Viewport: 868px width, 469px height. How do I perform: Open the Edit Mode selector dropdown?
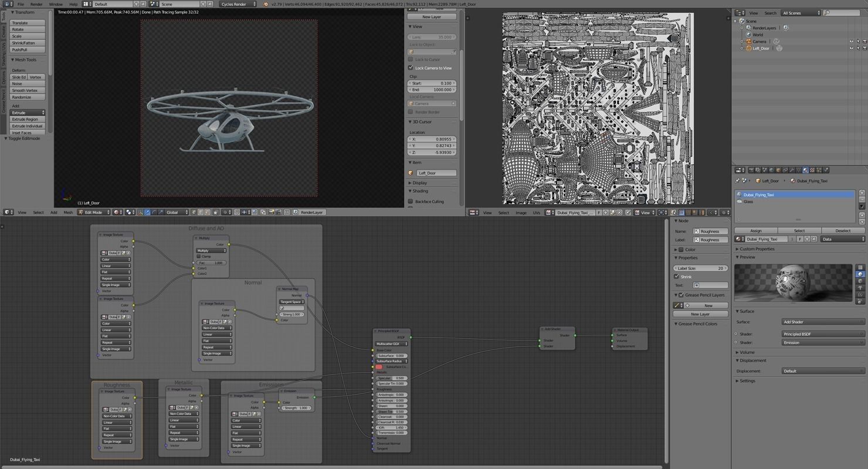[x=94, y=212]
